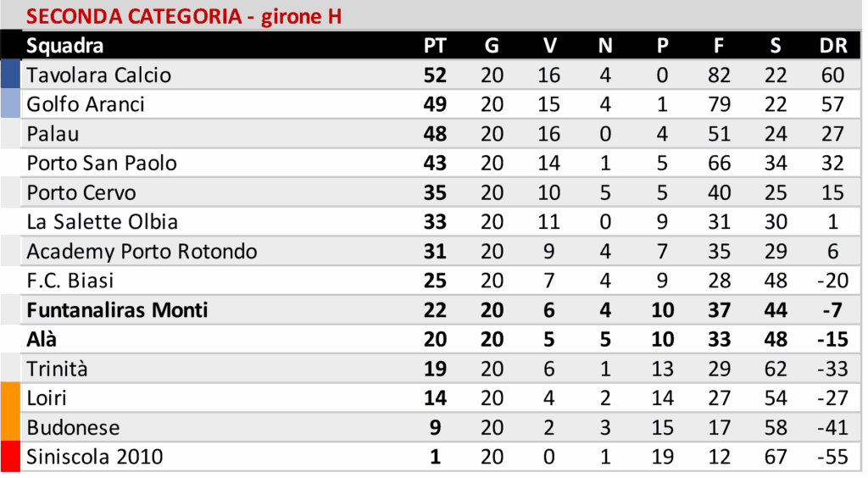Screen dimensions: 868x478
Task: Select Trinità's 19 points cell
Action: click(x=435, y=370)
